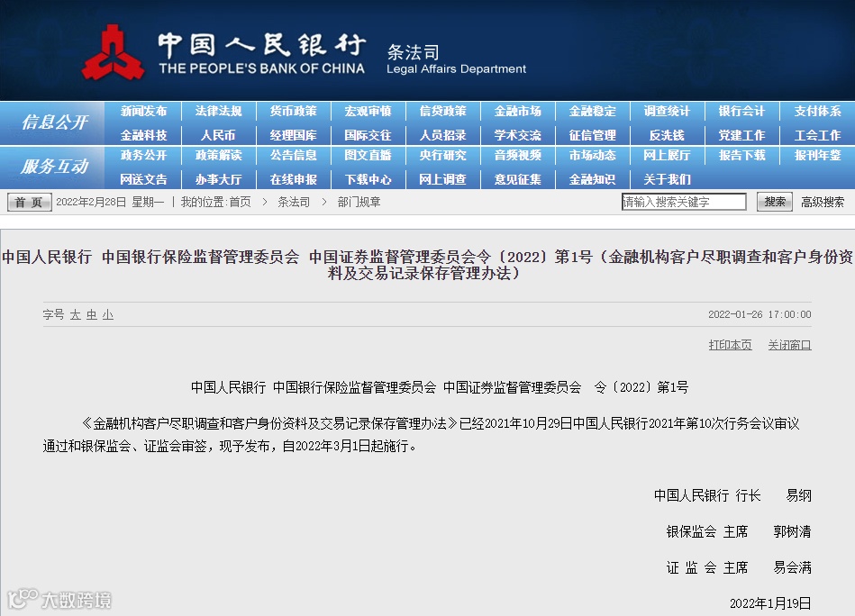Image resolution: width=855 pixels, height=616 pixels.
Task: Go to 银行会计 section
Action: coord(741,111)
